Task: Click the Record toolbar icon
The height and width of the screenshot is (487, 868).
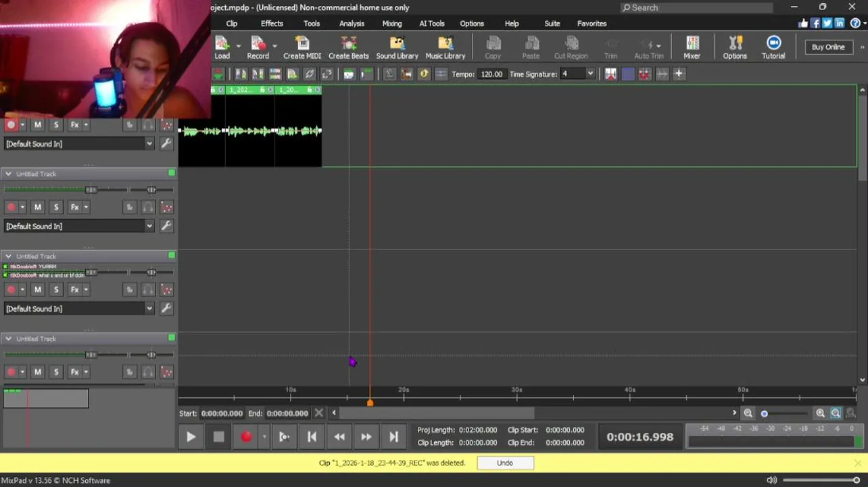Action: click(x=258, y=47)
